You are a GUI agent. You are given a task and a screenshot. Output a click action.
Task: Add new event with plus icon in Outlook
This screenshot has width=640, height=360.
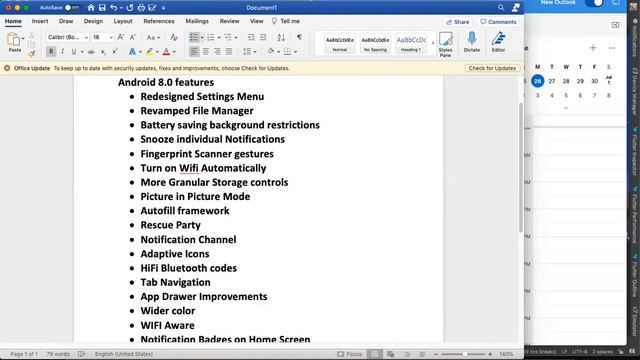(x=593, y=48)
